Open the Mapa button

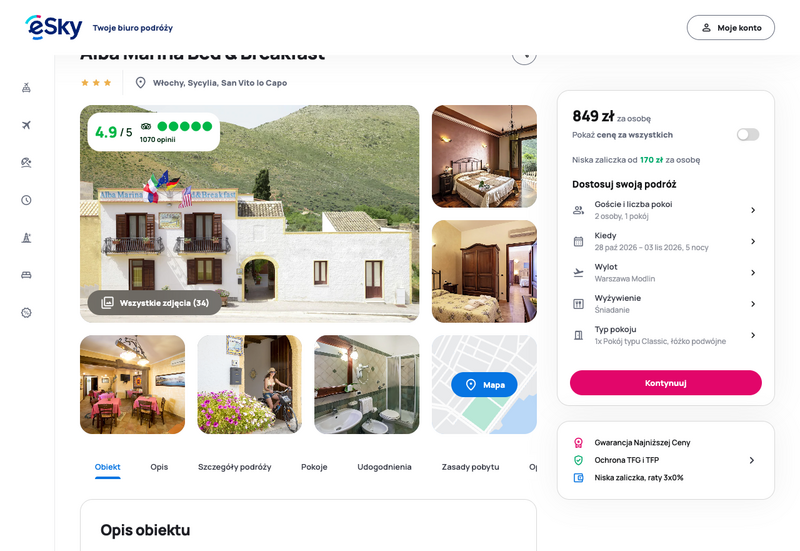tap(484, 385)
